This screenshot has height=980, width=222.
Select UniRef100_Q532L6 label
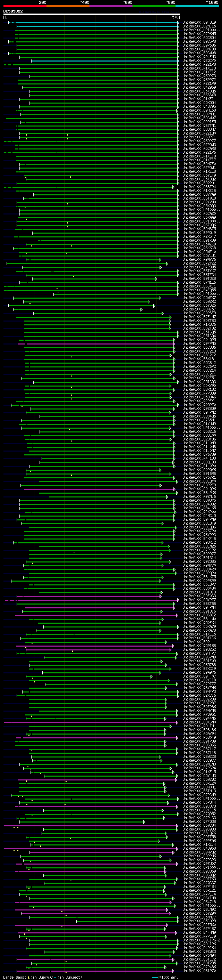click(199, 431)
